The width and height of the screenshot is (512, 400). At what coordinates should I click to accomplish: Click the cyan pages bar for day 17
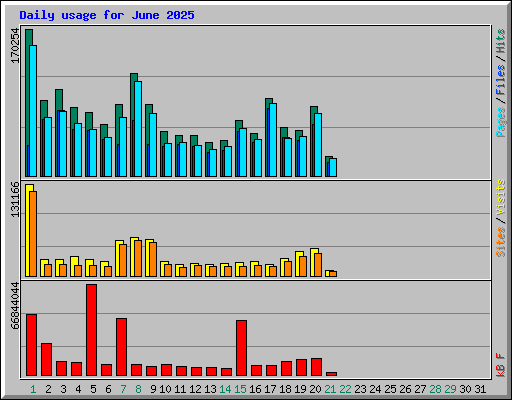(273, 140)
